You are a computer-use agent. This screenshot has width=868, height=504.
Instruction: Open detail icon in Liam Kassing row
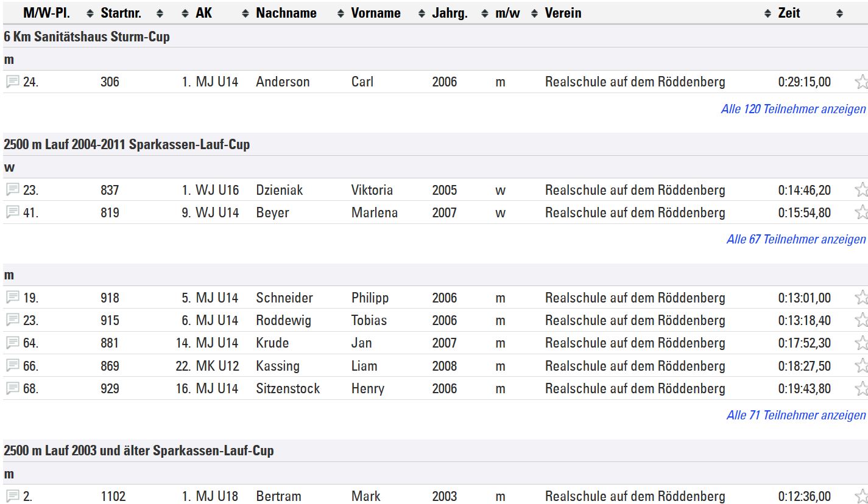(12, 366)
